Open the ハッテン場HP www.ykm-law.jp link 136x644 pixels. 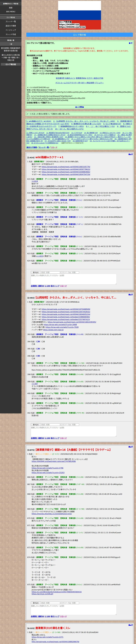click(53, 330)
